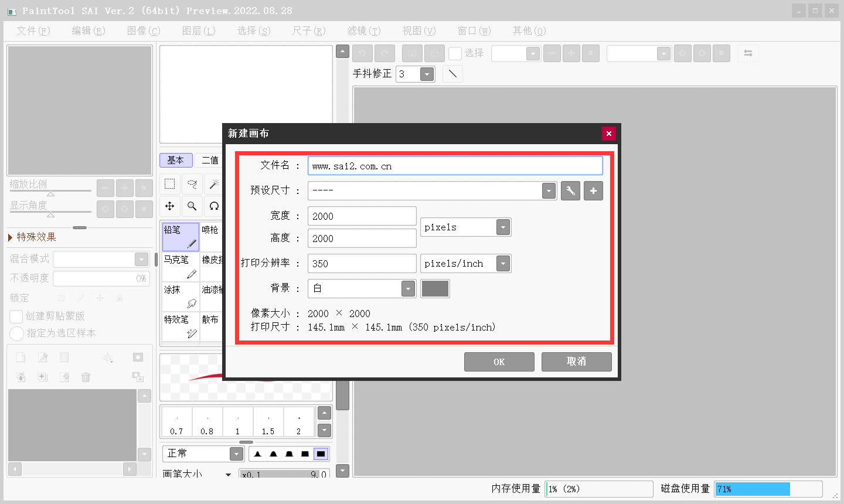
Task: Click the undo arrow in toolbar
Action: pos(362,53)
